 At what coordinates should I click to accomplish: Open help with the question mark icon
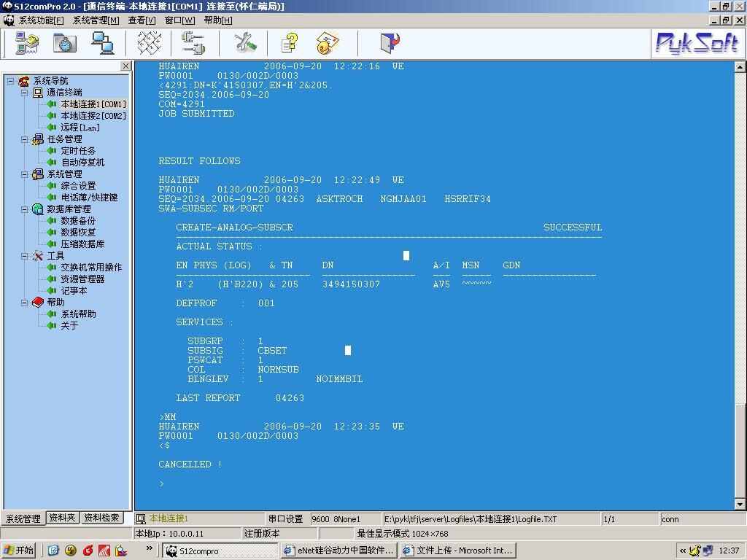(290, 44)
